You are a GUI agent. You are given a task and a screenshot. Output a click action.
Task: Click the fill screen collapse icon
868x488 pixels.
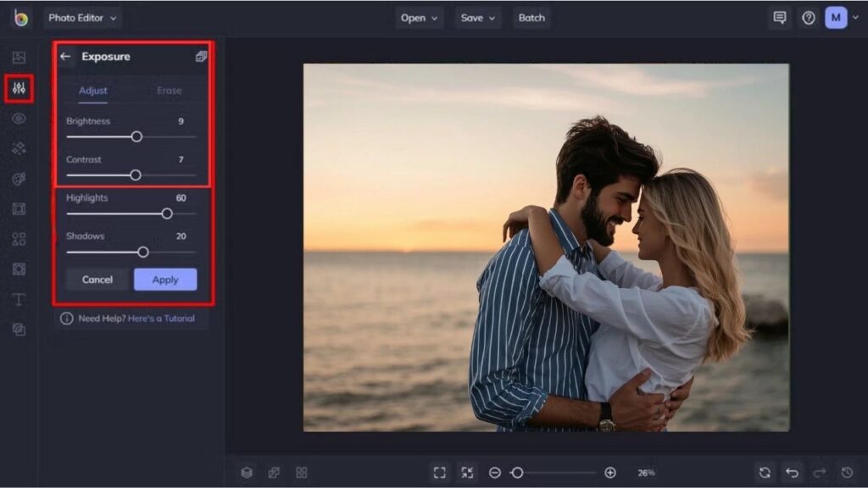click(467, 473)
